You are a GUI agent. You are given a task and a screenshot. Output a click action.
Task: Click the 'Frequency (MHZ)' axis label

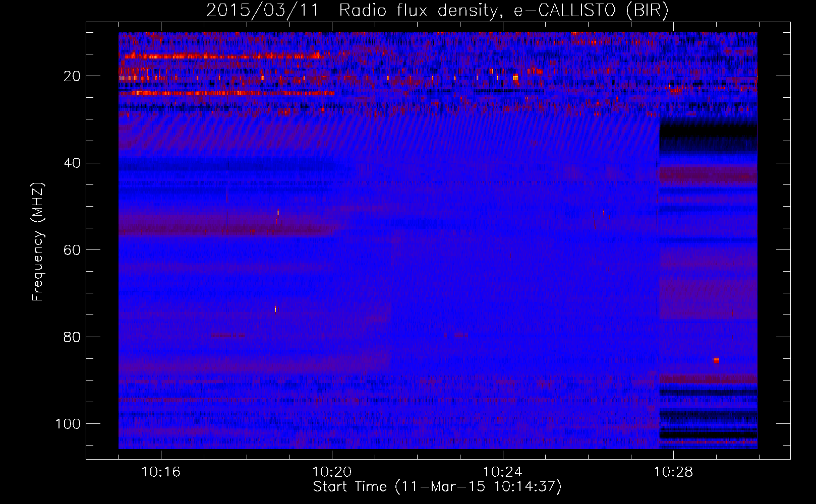pyautogui.click(x=38, y=241)
